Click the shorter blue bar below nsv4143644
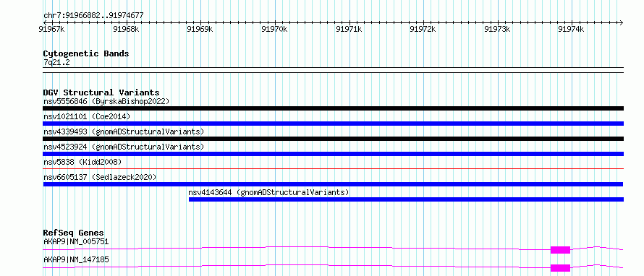Viewport: 644px width, 276px height. pos(406,199)
